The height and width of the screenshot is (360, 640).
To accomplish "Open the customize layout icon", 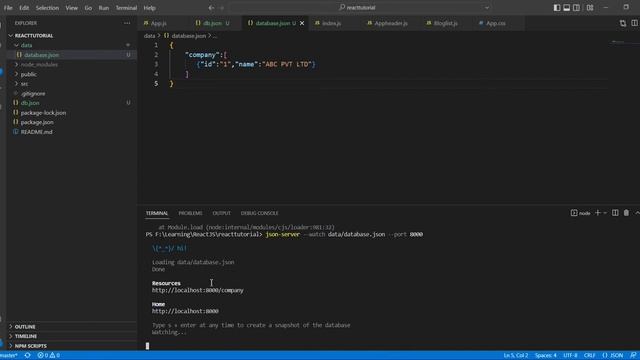I will pos(590,8).
